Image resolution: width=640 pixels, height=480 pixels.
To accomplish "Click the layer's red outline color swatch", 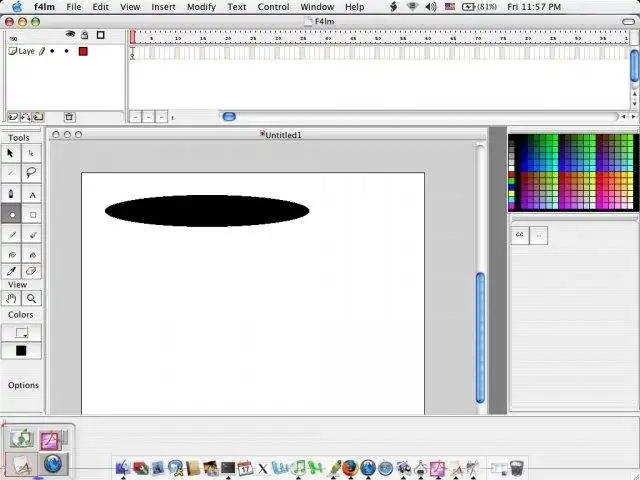I will (x=83, y=51).
